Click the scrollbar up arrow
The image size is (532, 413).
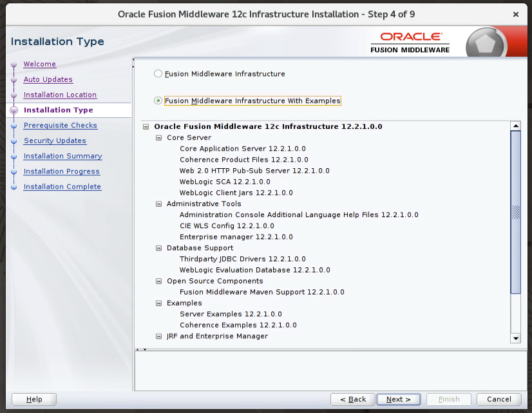pyautogui.click(x=516, y=126)
